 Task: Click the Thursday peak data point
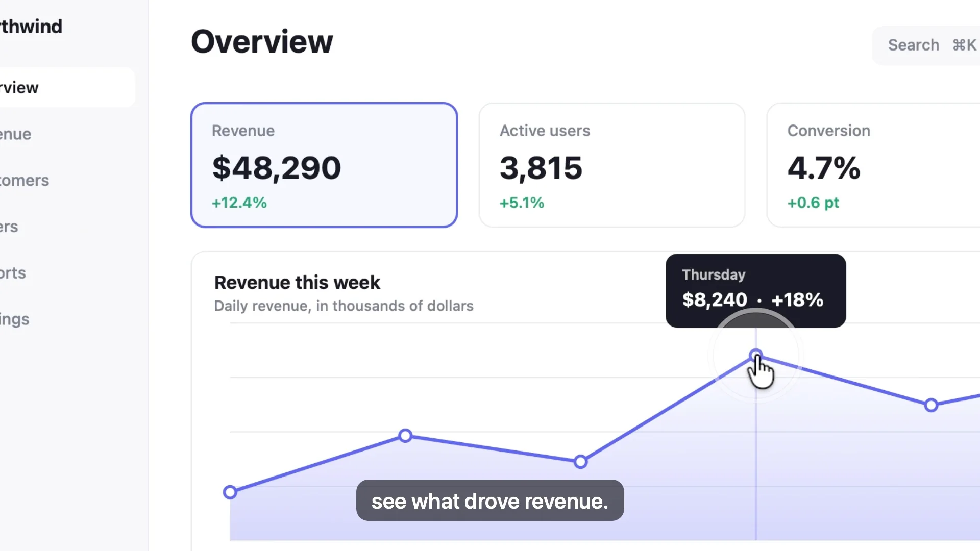tap(756, 355)
